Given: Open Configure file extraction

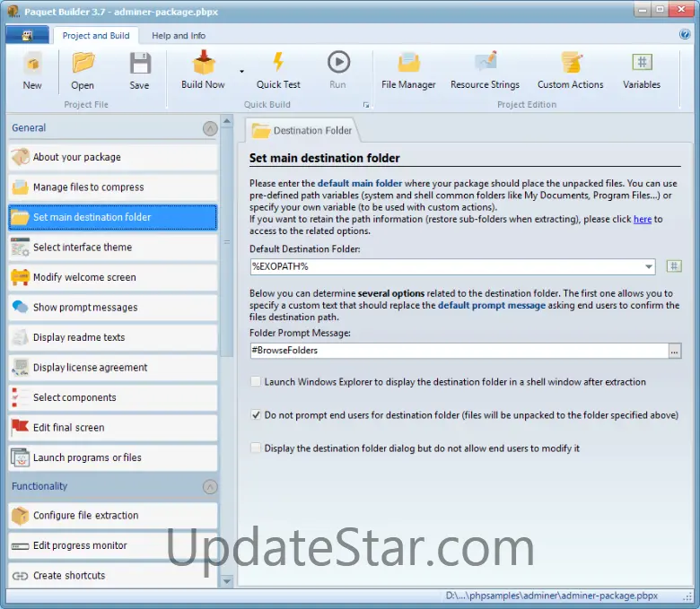Looking at the screenshot, I should click(x=113, y=516).
